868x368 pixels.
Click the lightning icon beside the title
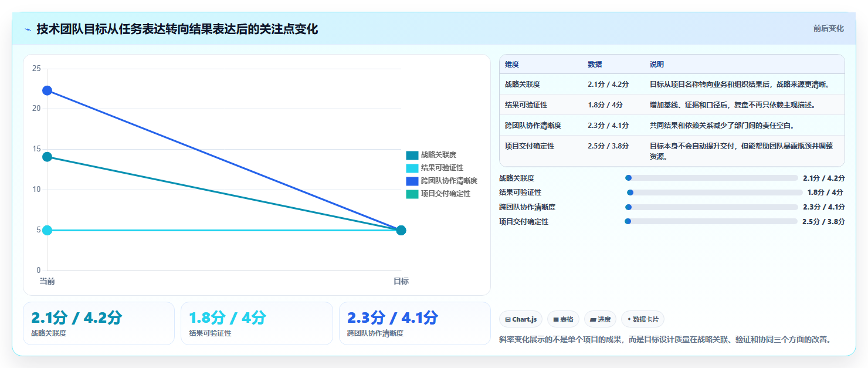28,29
